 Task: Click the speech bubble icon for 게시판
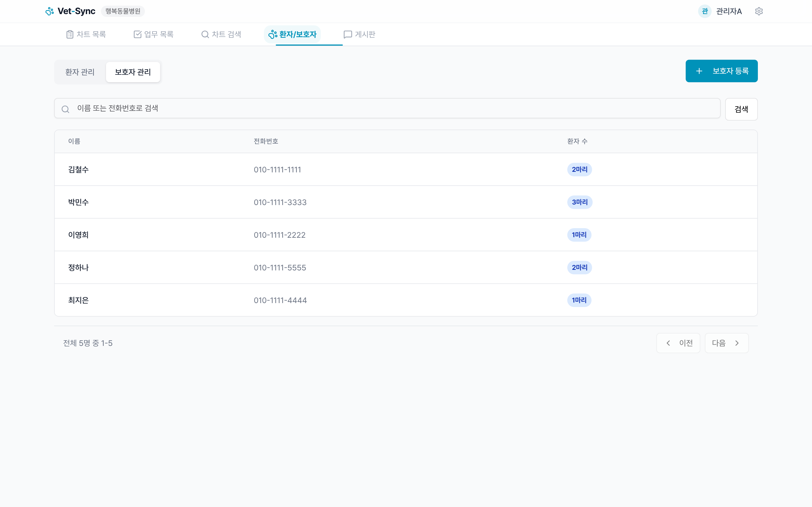[x=348, y=34]
